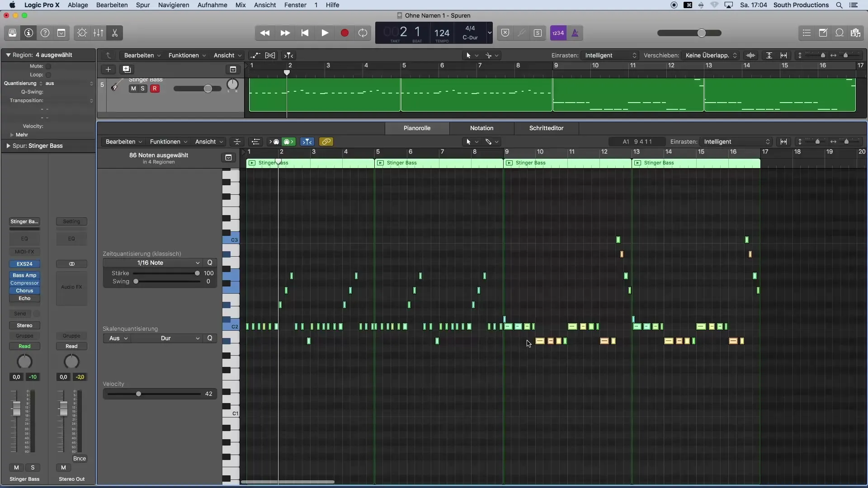The height and width of the screenshot is (488, 868).
Task: Open the Loop Browser icon
Action: [840, 33]
